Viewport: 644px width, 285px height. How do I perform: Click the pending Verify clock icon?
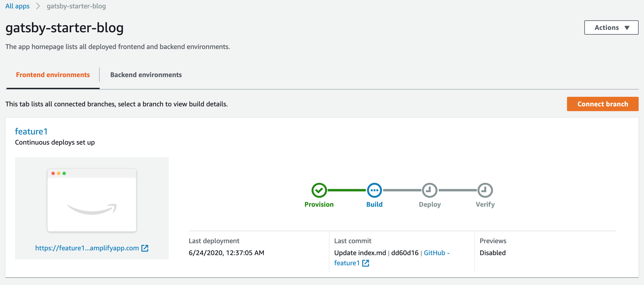pos(485,190)
